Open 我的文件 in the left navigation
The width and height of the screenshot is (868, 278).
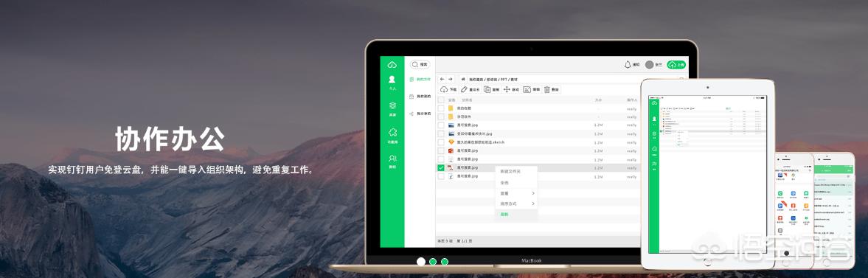[420, 79]
